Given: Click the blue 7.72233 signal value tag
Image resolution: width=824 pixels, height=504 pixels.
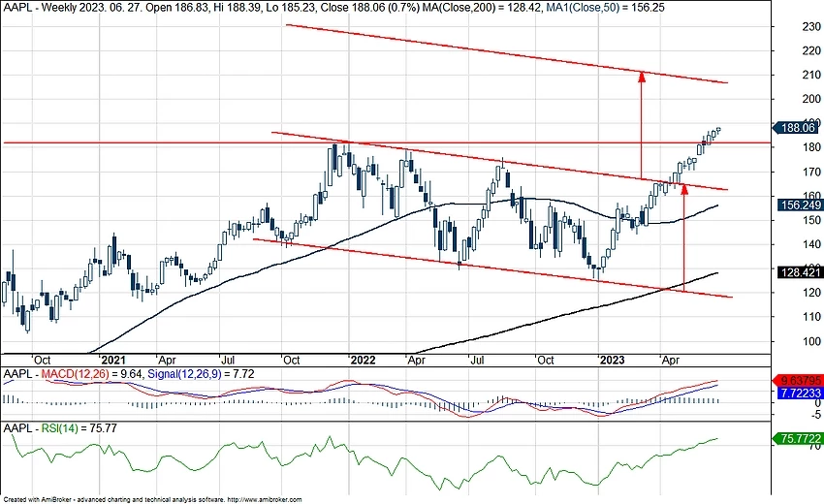Looking at the screenshot, I should [799, 394].
